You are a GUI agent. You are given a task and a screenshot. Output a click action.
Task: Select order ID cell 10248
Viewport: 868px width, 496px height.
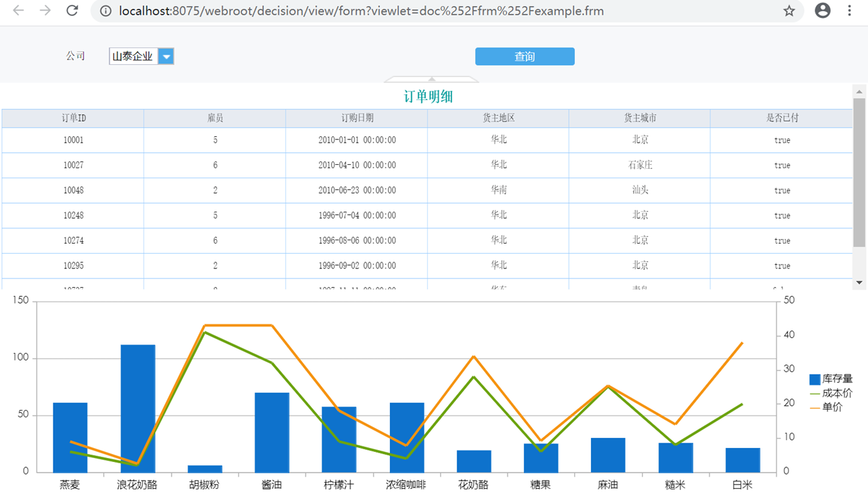tap(73, 216)
